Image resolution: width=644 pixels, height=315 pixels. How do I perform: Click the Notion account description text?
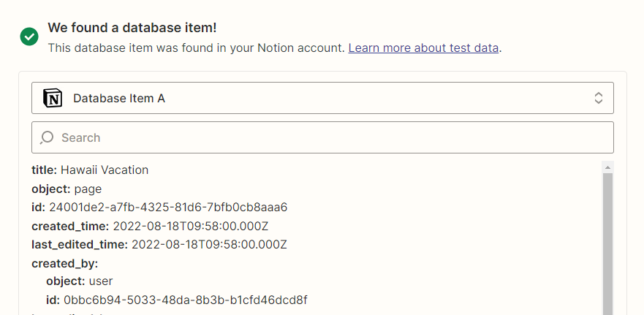point(197,48)
